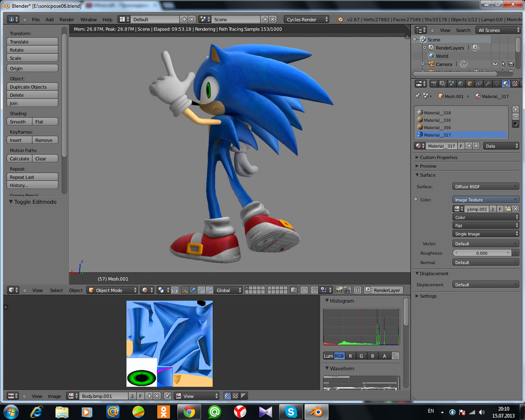Viewport: 525px width, 420px height.
Task: Switch histogram to Lum mode
Action: click(329, 355)
